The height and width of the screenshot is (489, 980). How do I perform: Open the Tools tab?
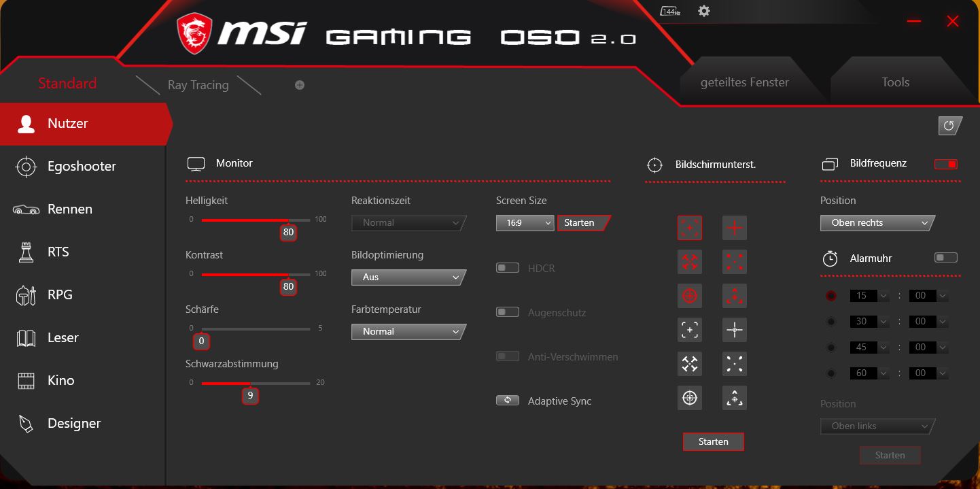coord(895,82)
